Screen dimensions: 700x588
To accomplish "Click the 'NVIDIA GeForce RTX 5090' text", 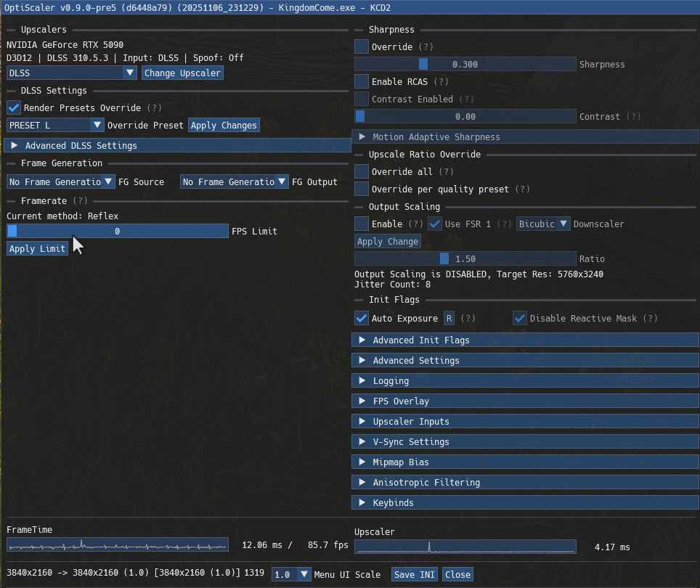I will coord(65,44).
